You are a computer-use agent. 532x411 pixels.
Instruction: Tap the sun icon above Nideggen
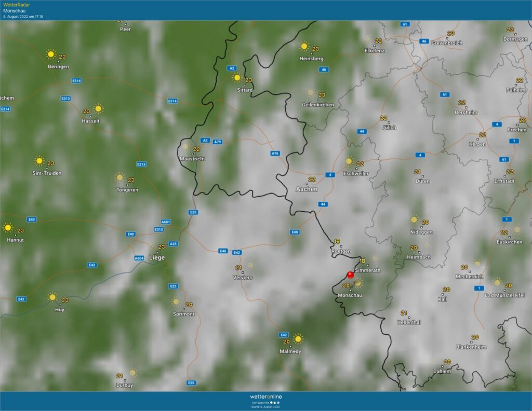(414, 220)
